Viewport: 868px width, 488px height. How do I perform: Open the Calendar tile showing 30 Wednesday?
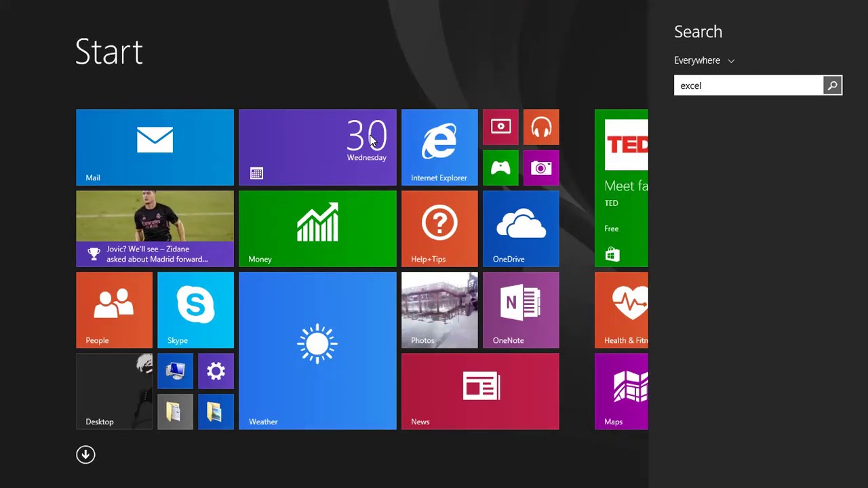click(317, 147)
